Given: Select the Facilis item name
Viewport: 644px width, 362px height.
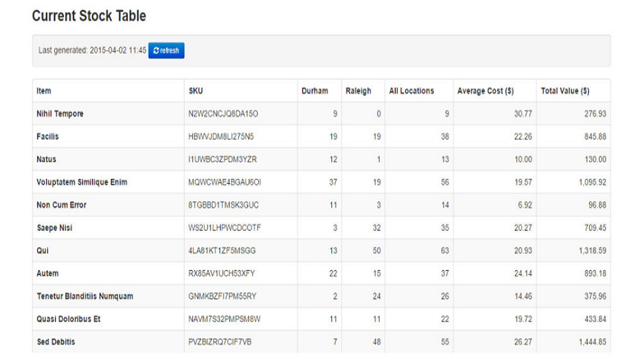Looking at the screenshot, I should coord(48,137).
